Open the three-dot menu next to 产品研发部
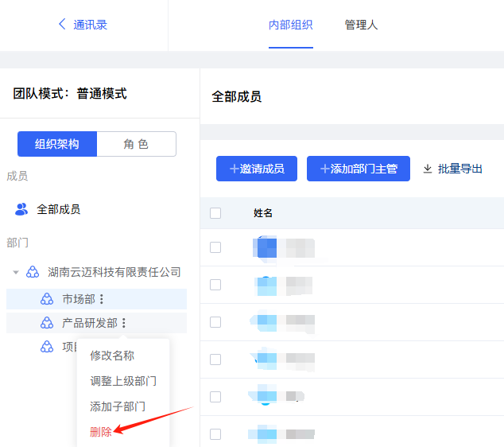 click(x=123, y=323)
